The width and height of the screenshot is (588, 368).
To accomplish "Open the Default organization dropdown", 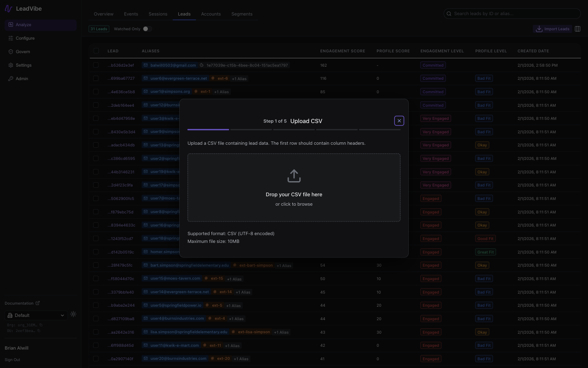I will click(36, 315).
